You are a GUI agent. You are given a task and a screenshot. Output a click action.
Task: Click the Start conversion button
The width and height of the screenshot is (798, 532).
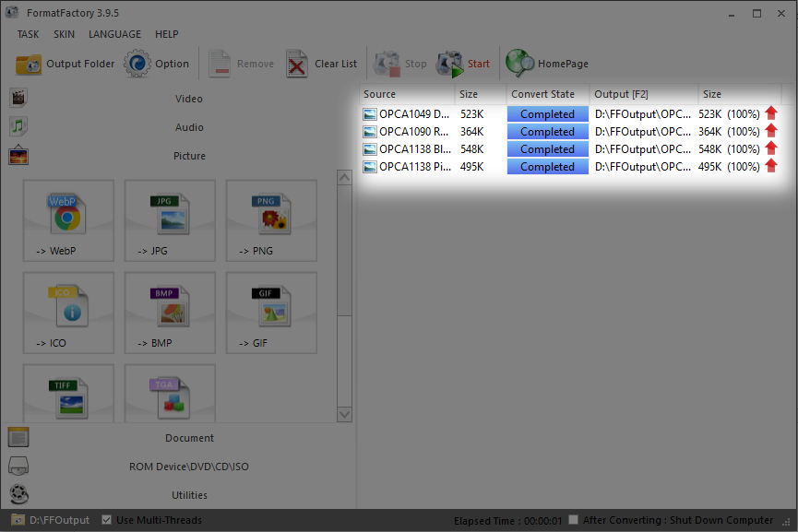point(464,64)
